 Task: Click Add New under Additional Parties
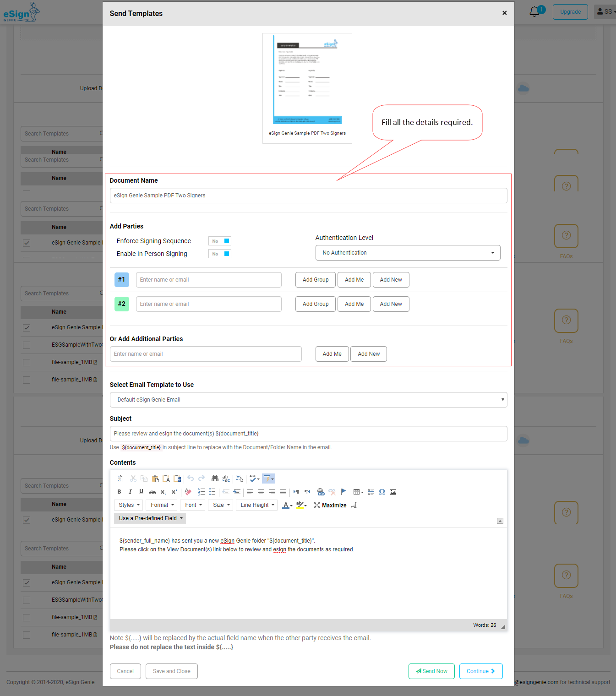369,354
